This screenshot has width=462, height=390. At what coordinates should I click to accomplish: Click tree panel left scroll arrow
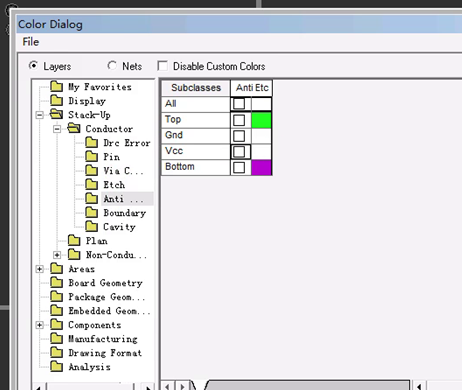[39, 387]
